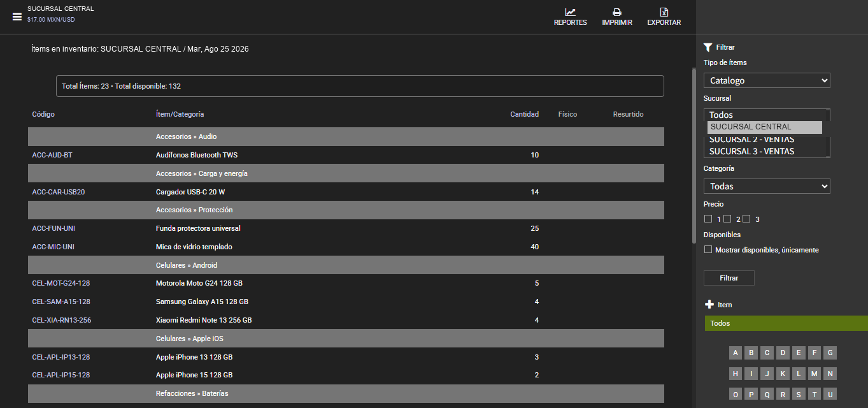Filter items by letter N

(829, 374)
